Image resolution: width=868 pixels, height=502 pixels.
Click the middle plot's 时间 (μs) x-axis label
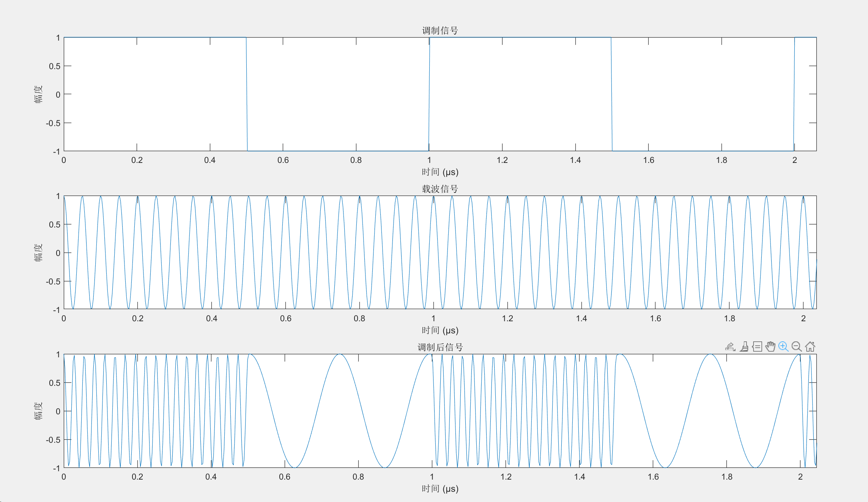click(x=440, y=330)
